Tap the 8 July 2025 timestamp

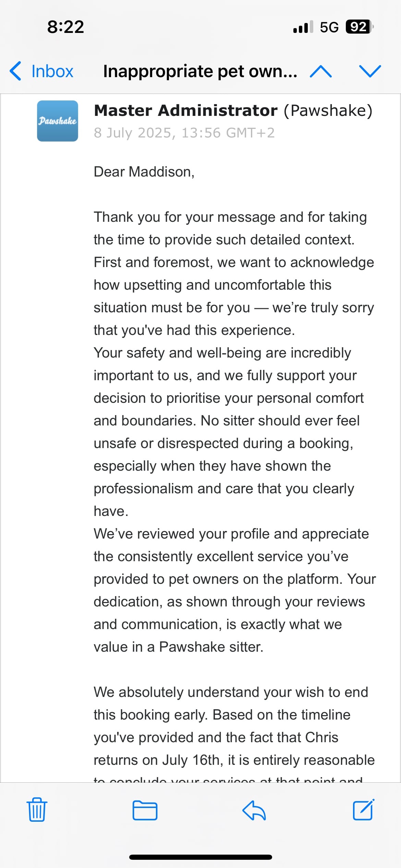pyautogui.click(x=184, y=133)
